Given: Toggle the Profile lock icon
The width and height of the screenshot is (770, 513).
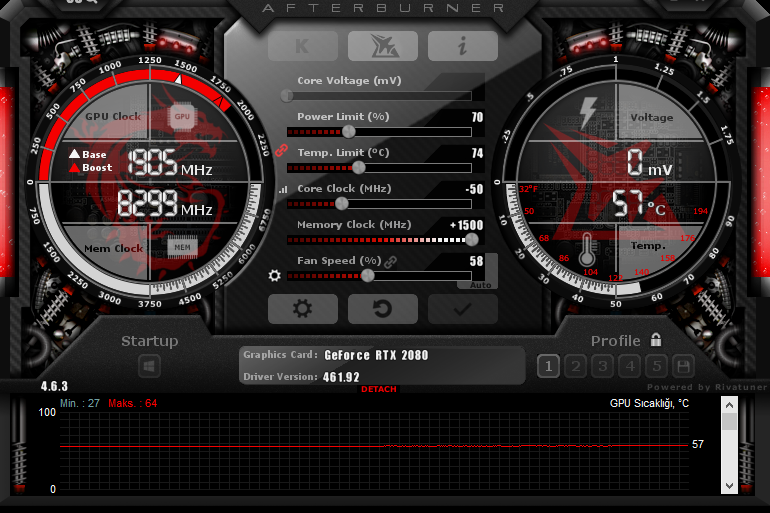Looking at the screenshot, I should [x=656, y=340].
